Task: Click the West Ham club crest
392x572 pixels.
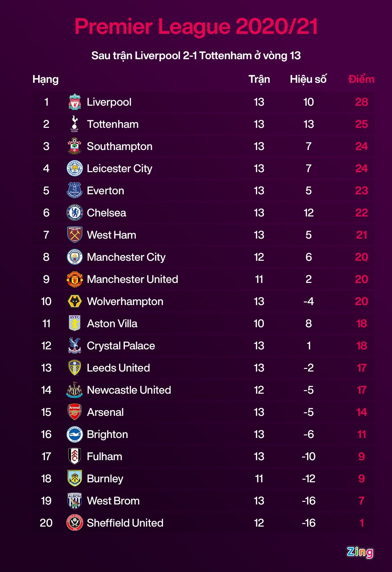Action: click(75, 235)
